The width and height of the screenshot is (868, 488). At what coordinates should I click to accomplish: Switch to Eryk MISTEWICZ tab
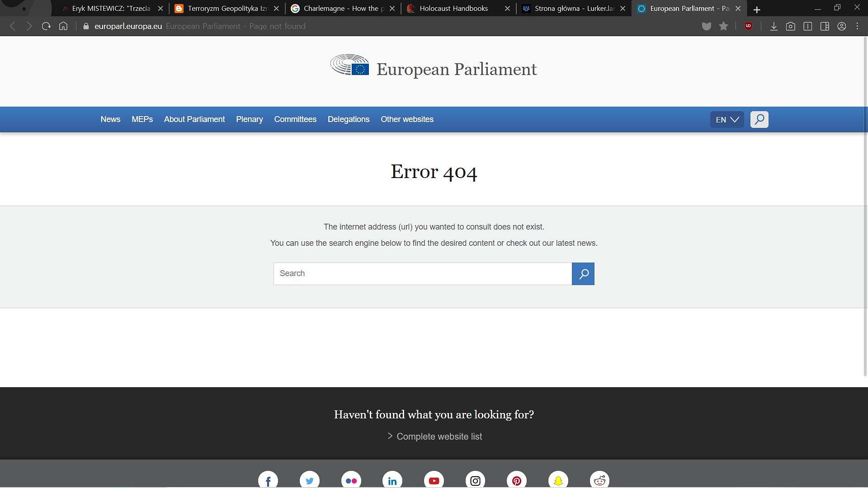click(x=111, y=8)
